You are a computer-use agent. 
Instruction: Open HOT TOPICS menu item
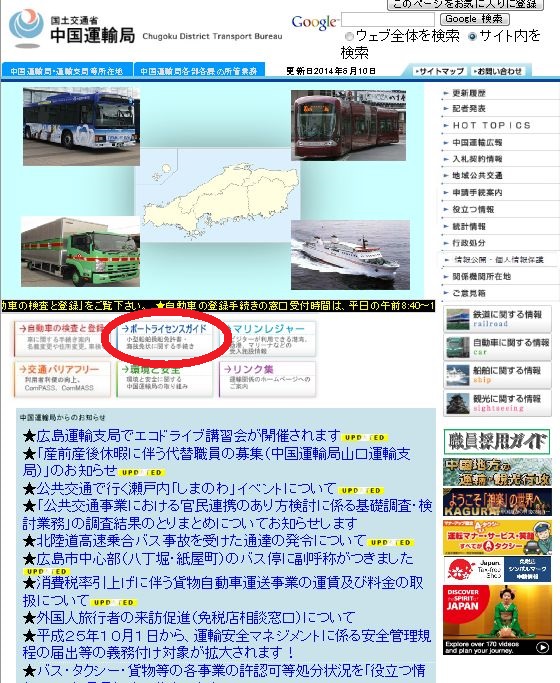pyautogui.click(x=491, y=125)
